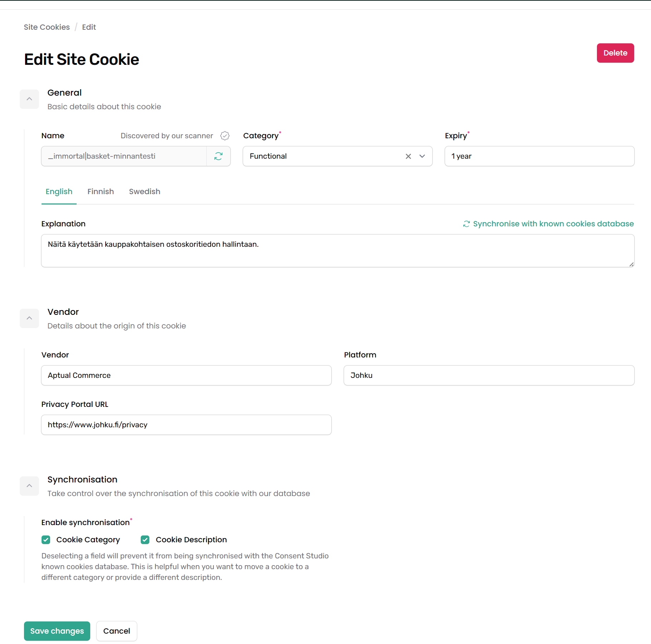Open the Category dropdown arrow
The width and height of the screenshot is (651, 644).
[422, 156]
